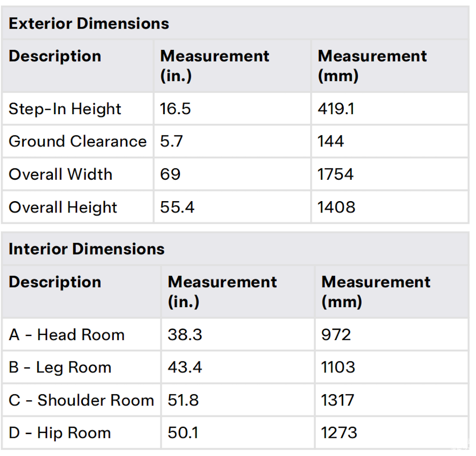The height and width of the screenshot is (456, 476).
Task: Click the 419.1 mm measurement cell
Action: (x=336, y=109)
